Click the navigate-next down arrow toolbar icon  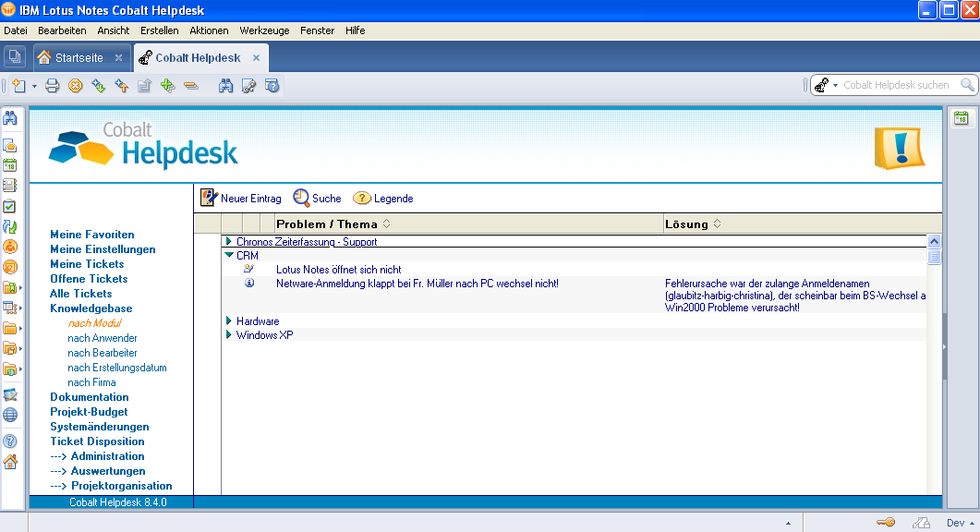pos(99,86)
